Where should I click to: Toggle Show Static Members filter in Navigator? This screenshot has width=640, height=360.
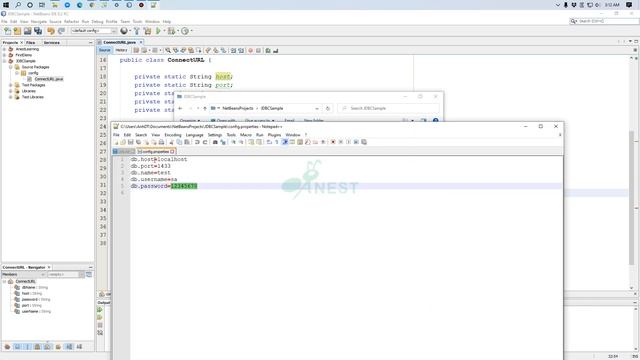coord(28,347)
